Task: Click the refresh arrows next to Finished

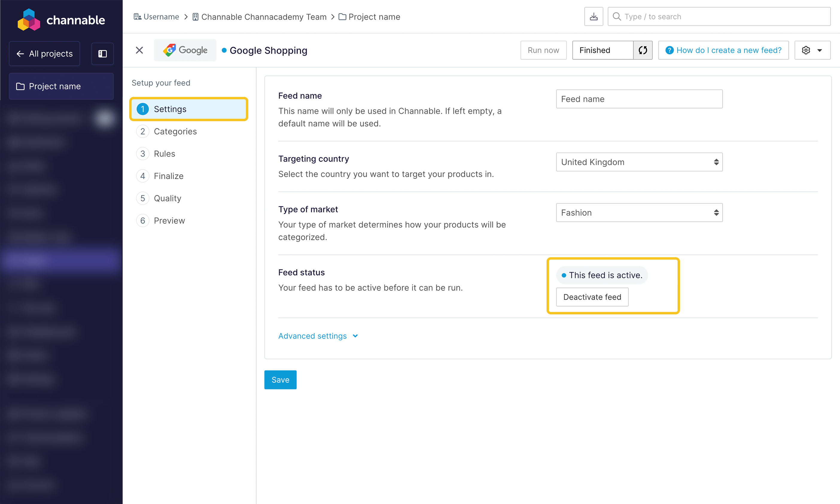Action: click(x=643, y=50)
